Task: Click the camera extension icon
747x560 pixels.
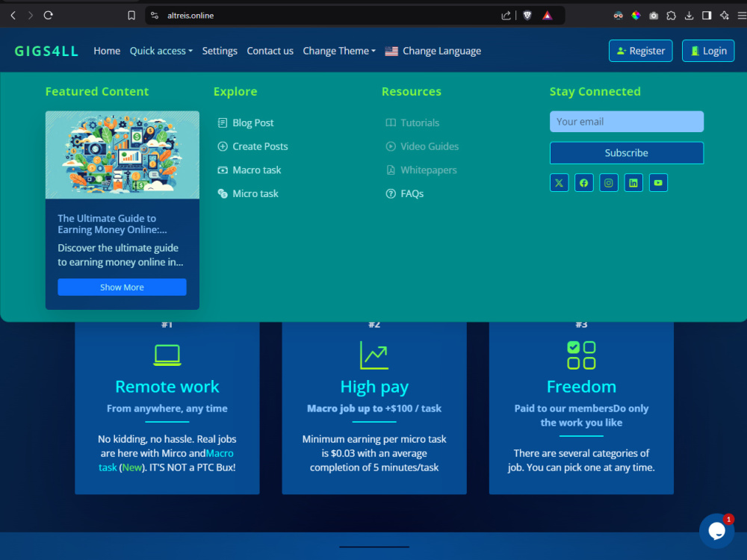Action: (x=654, y=15)
